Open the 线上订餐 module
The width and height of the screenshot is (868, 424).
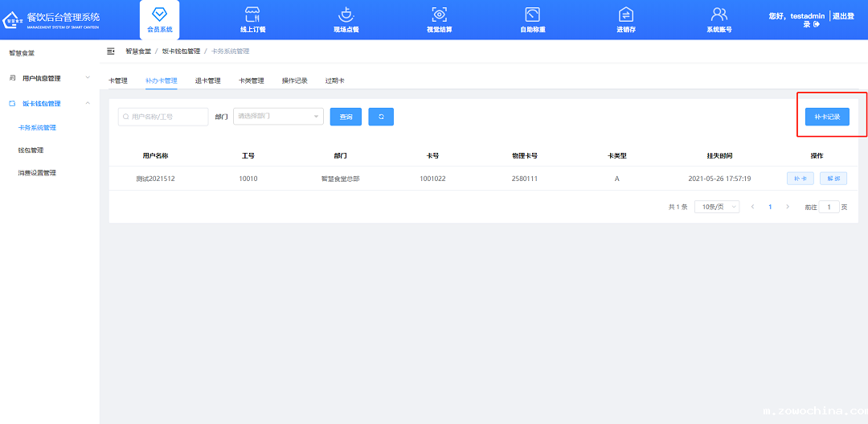pos(252,19)
